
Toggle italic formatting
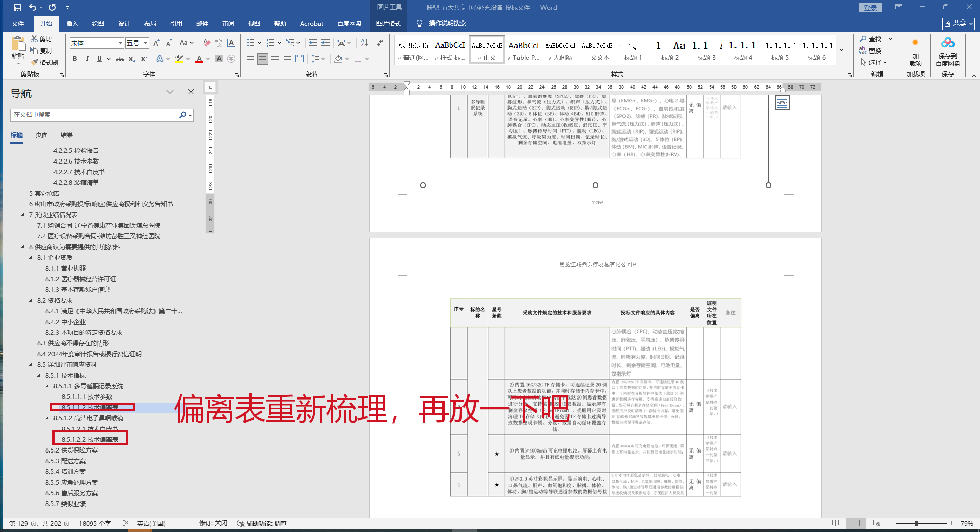coord(87,59)
